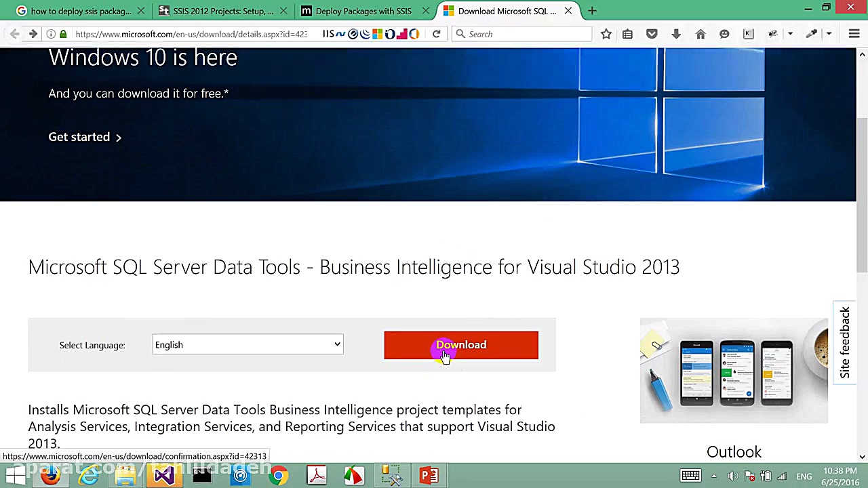
Task: Open the Select Language dropdown
Action: (x=248, y=344)
